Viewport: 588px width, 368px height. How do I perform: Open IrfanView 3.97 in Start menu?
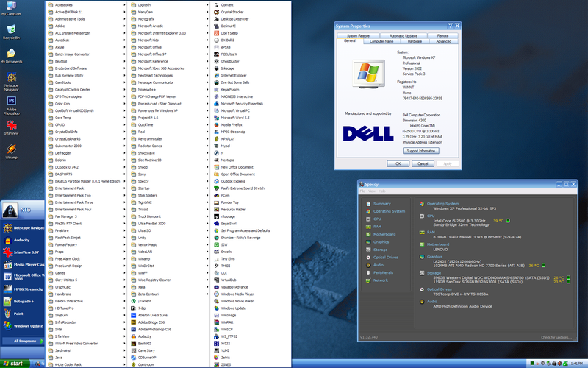[x=23, y=252]
